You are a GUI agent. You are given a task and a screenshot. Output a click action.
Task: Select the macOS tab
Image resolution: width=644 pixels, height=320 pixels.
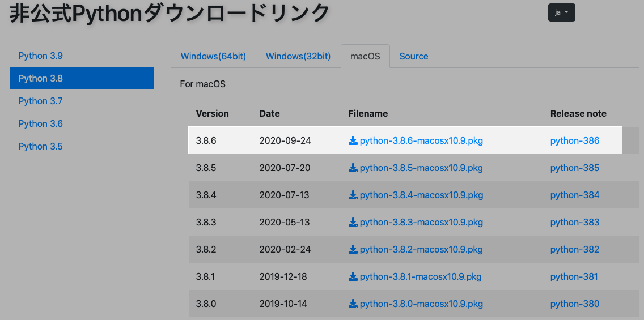click(x=365, y=56)
